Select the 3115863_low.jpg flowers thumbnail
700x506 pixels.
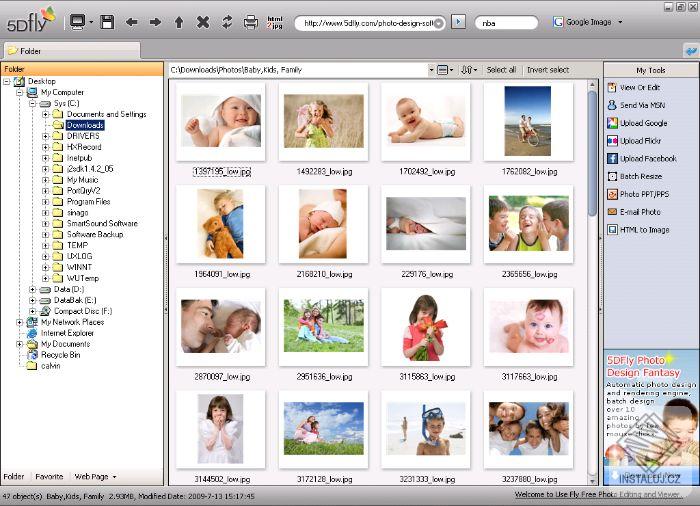coord(426,327)
